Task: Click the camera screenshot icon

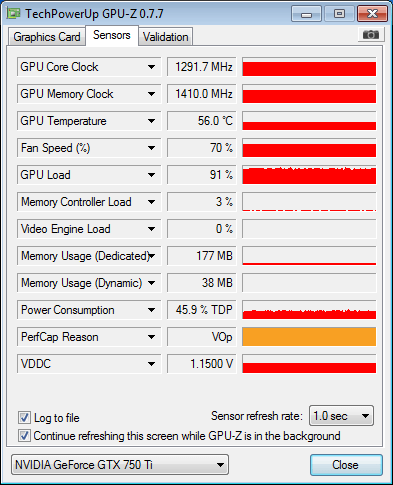Action: (371, 34)
